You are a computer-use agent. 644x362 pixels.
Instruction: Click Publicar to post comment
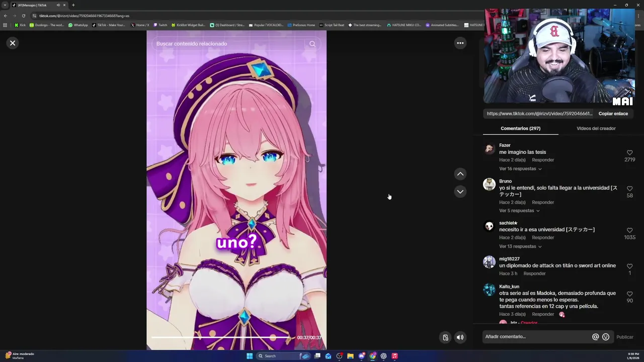(625, 337)
